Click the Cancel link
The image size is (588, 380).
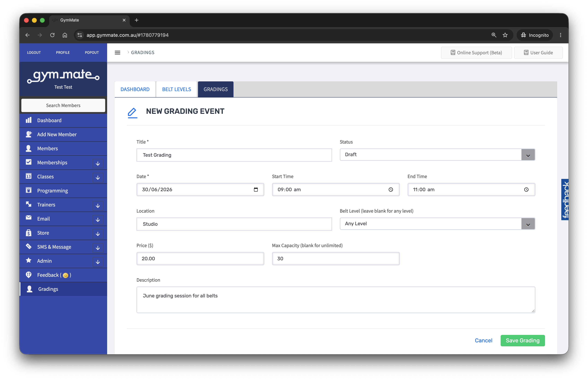[483, 340]
